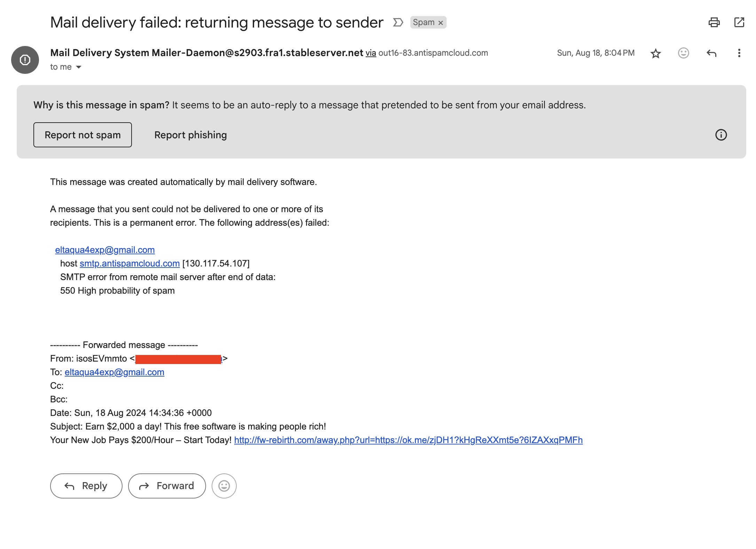Click the emoji reaction smiley icon on reply bar

[224, 486]
